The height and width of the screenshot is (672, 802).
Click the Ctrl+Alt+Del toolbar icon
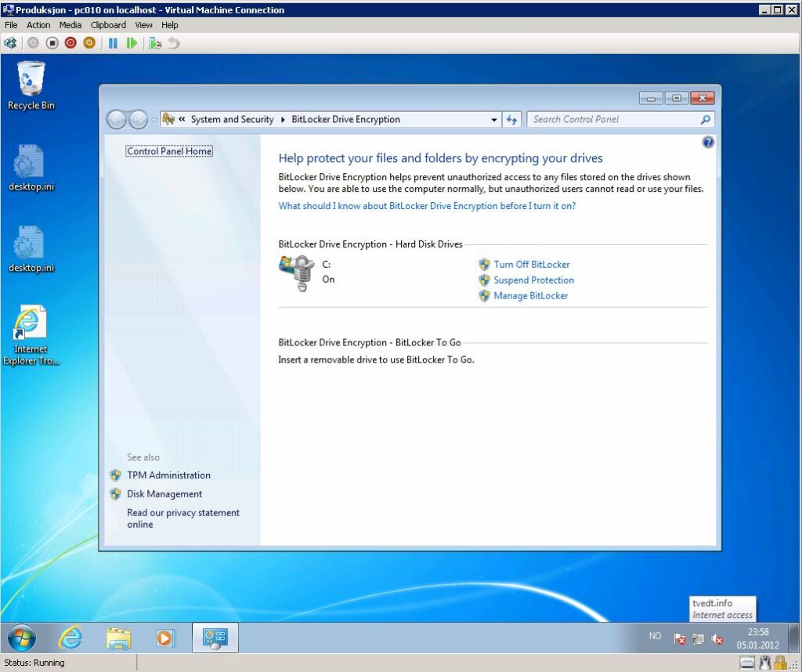pyautogui.click(x=10, y=43)
